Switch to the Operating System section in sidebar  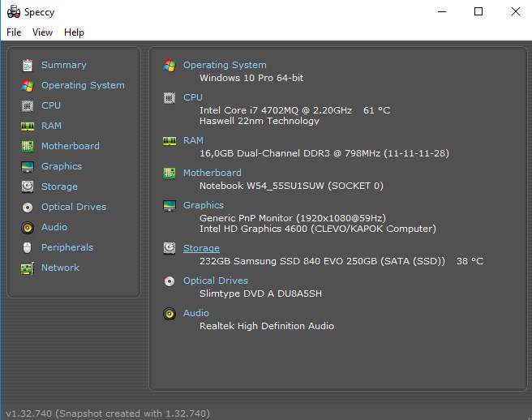[x=83, y=85]
